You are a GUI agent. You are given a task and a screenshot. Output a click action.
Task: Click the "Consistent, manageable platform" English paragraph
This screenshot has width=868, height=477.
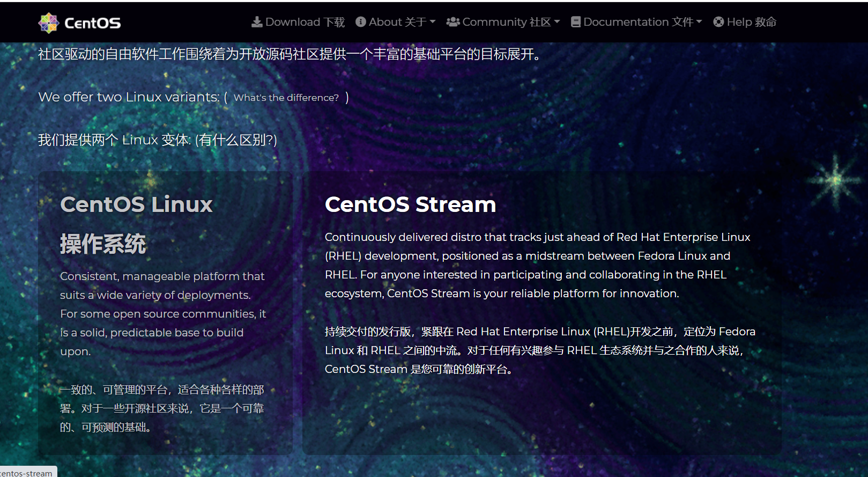point(163,314)
